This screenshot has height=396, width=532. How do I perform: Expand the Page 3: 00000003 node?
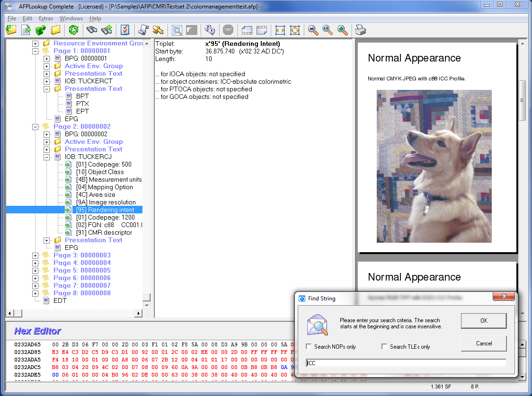point(35,255)
